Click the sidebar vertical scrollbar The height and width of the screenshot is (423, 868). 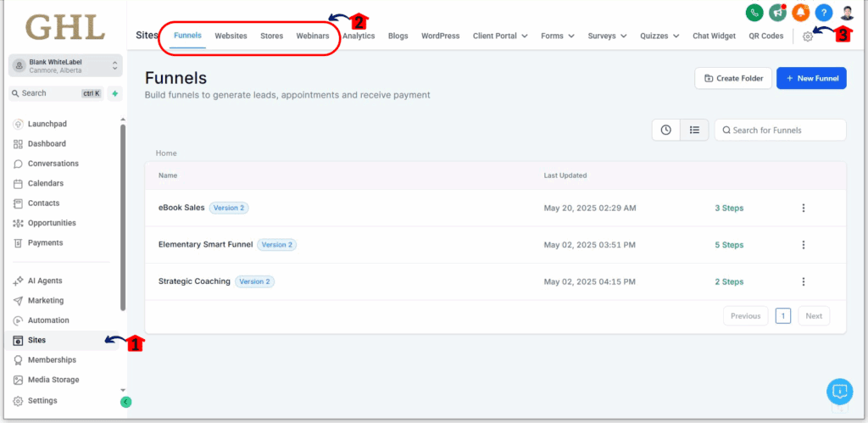pos(123,218)
